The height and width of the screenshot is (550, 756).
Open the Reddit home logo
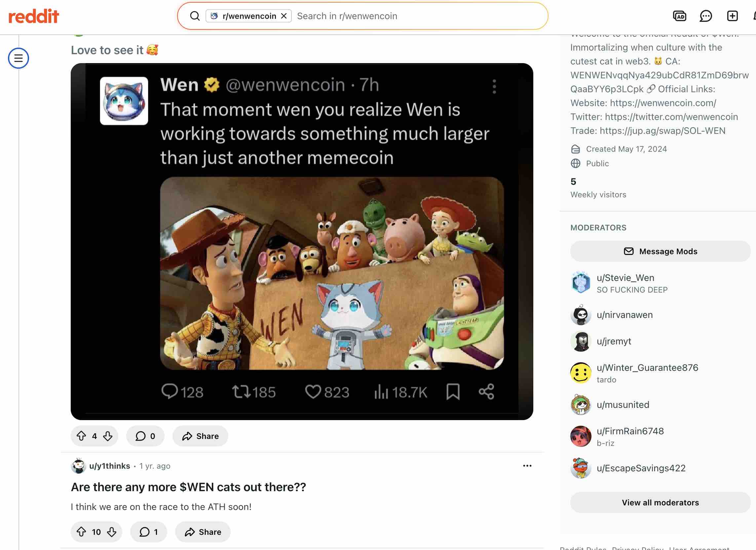pos(34,16)
